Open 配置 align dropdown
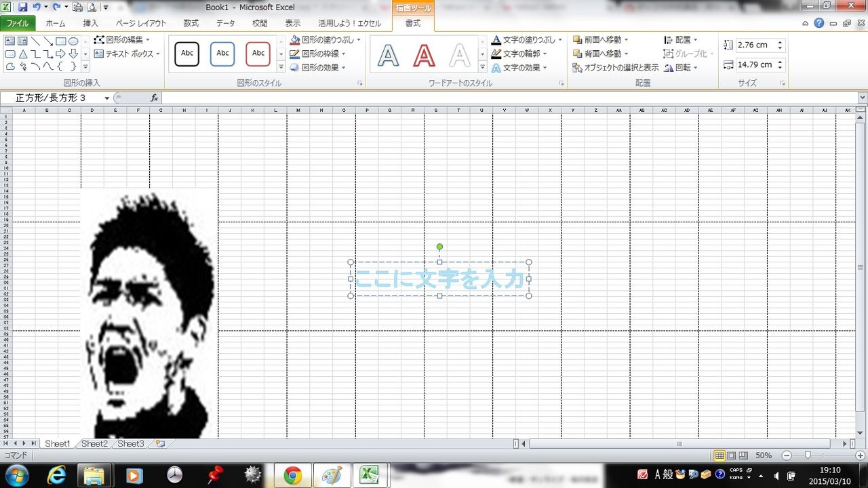The image size is (868, 488). (x=681, y=40)
